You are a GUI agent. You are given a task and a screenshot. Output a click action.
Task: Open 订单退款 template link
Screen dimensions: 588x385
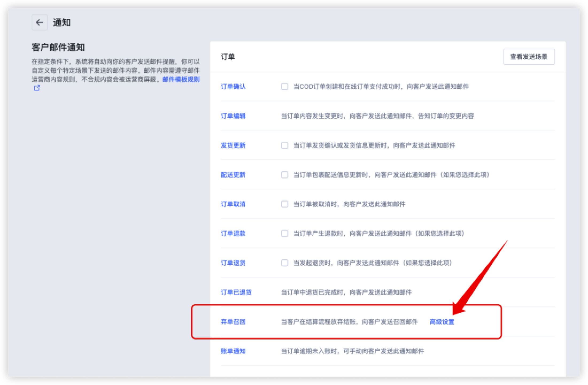point(233,234)
